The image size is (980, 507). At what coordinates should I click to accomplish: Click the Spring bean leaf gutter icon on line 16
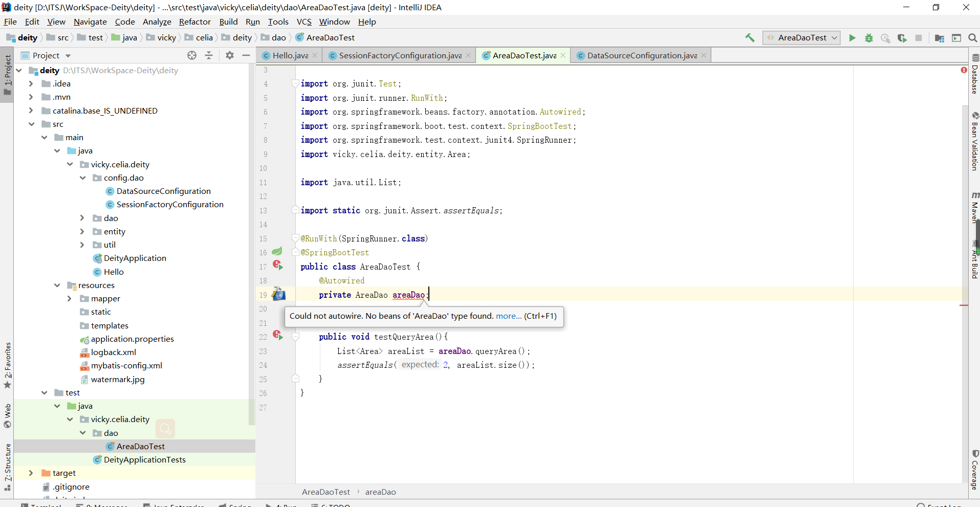277,251
